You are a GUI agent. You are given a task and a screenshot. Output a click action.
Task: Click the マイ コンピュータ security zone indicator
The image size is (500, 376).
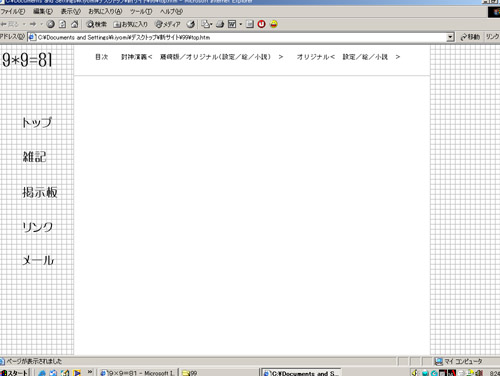(x=459, y=361)
